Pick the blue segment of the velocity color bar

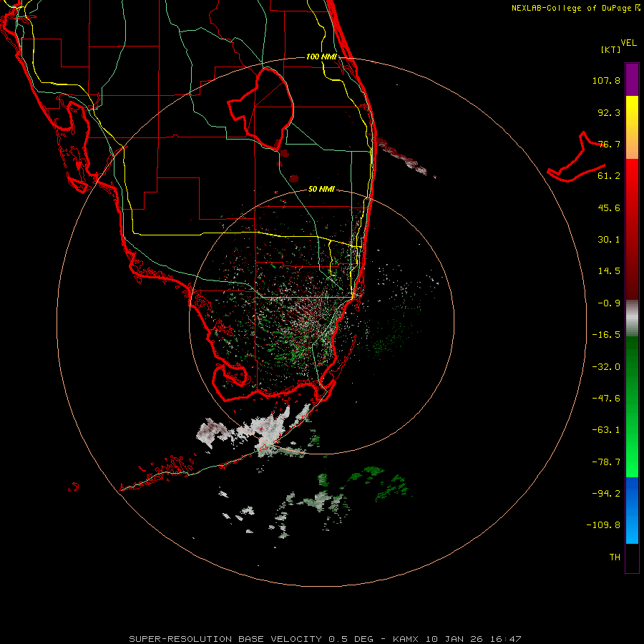(x=632, y=510)
